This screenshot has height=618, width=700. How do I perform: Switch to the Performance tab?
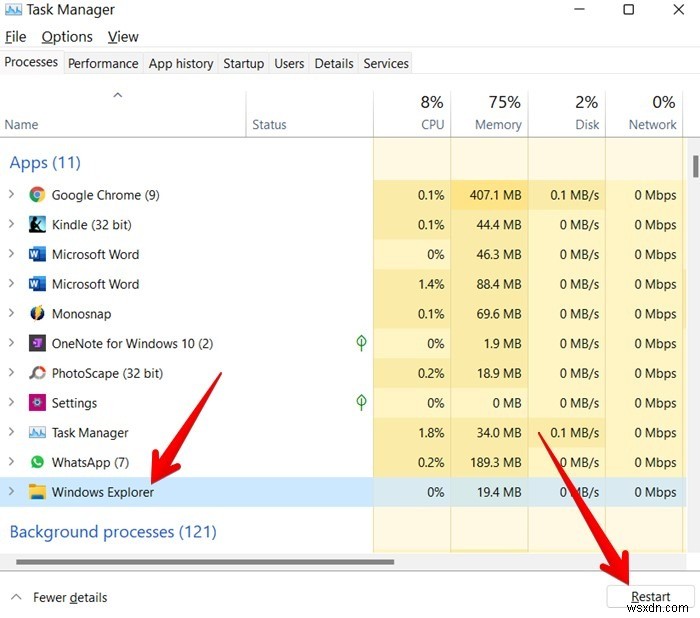point(103,63)
